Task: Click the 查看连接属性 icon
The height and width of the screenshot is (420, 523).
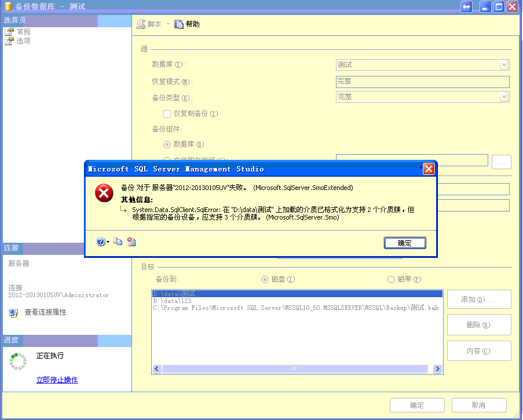Action: point(13,313)
